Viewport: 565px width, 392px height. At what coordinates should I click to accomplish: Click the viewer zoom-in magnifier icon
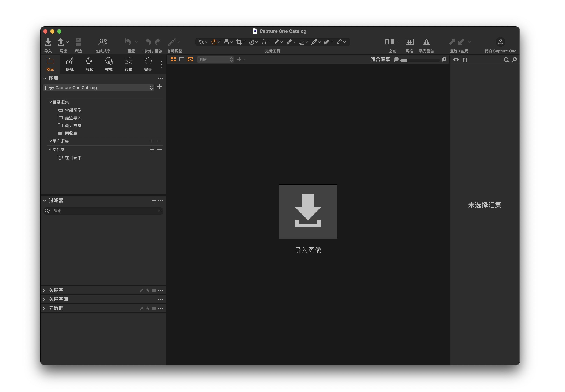pos(444,60)
